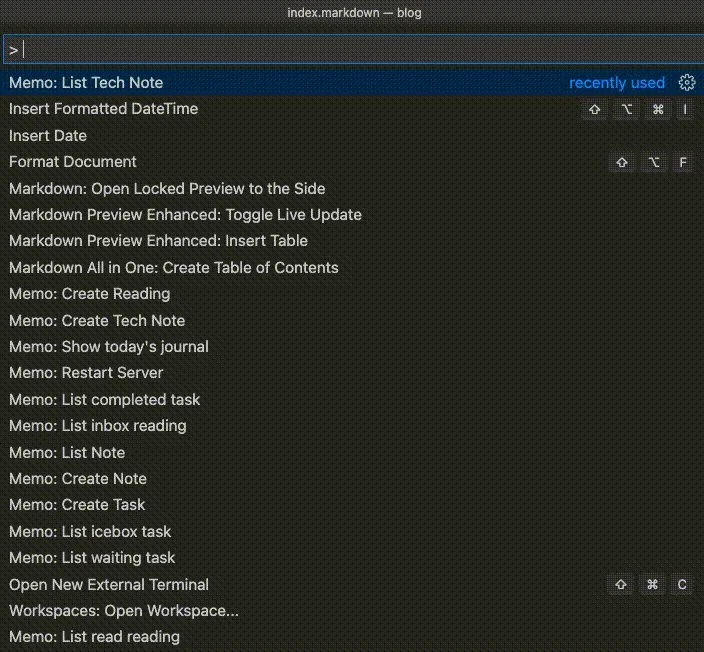Toggle Markdown Preview Enhanced Live Update
The image size is (704, 652).
point(185,215)
